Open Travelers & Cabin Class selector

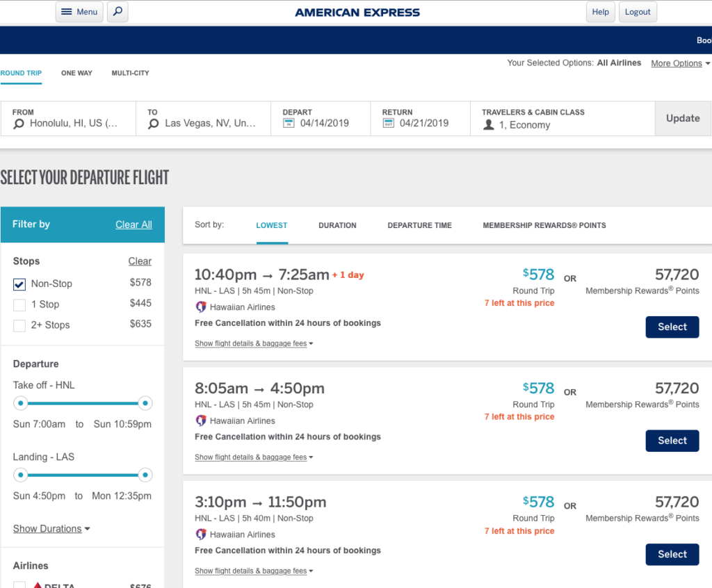pyautogui.click(x=563, y=119)
